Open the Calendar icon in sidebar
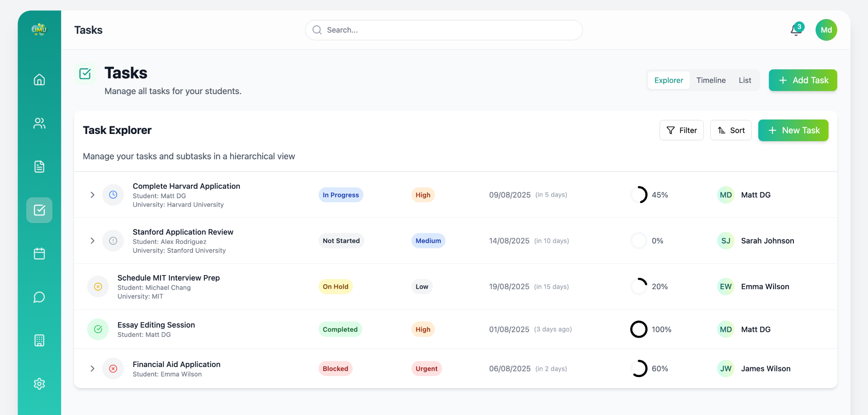The height and width of the screenshot is (415, 868). (x=39, y=253)
